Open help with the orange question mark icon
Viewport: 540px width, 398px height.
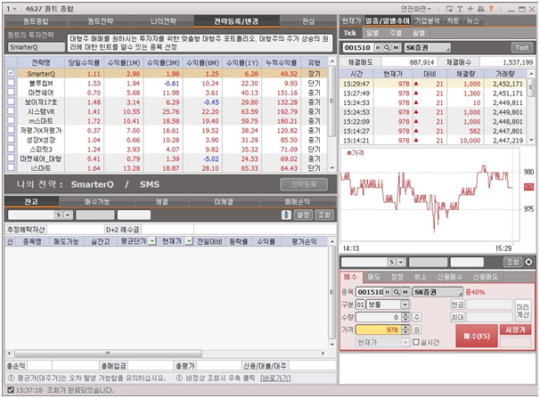(x=491, y=9)
